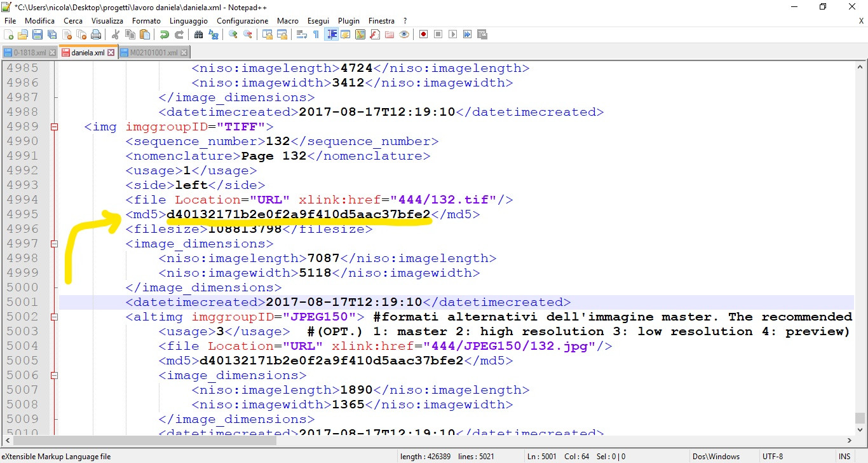Toggle indent guide toolbar button
Screen dimensions: 868x463
point(331,34)
